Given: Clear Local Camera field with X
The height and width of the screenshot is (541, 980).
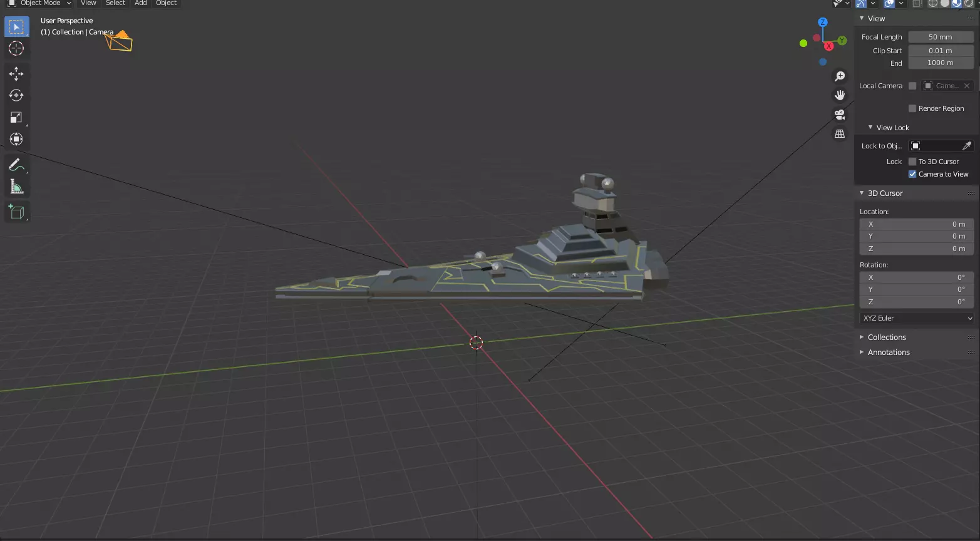Looking at the screenshot, I should pyautogui.click(x=967, y=86).
